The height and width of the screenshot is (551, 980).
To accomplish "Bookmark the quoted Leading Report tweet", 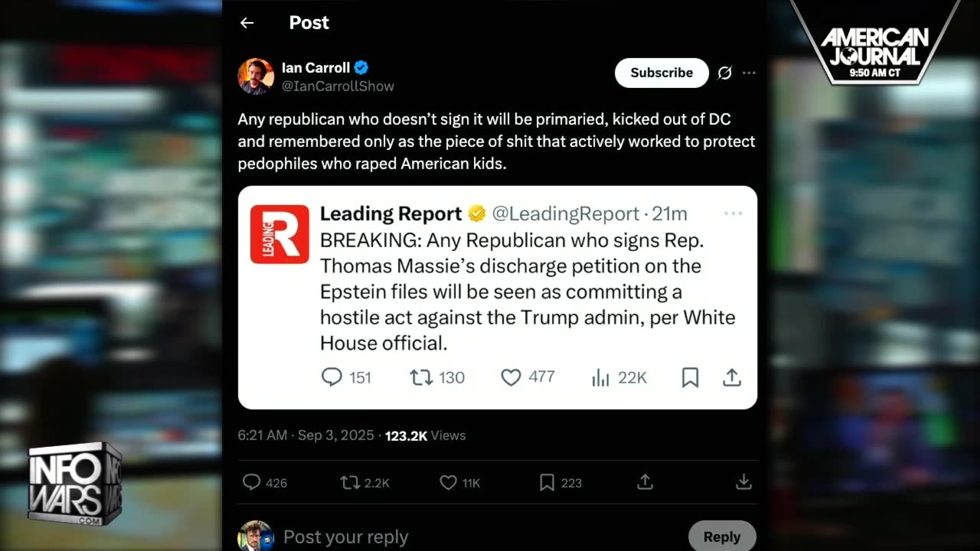I will point(690,377).
